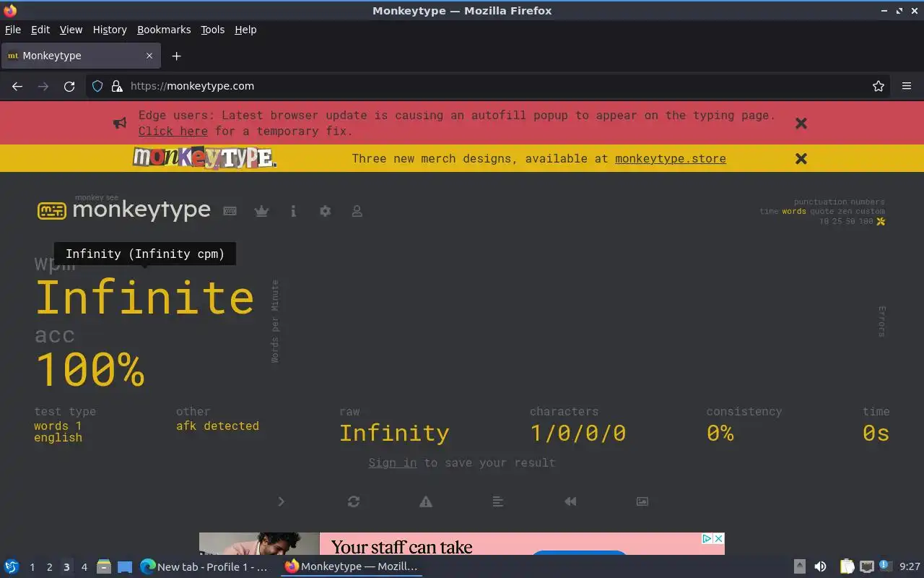Open the View menu
The width and height of the screenshot is (924, 578).
pyautogui.click(x=71, y=30)
